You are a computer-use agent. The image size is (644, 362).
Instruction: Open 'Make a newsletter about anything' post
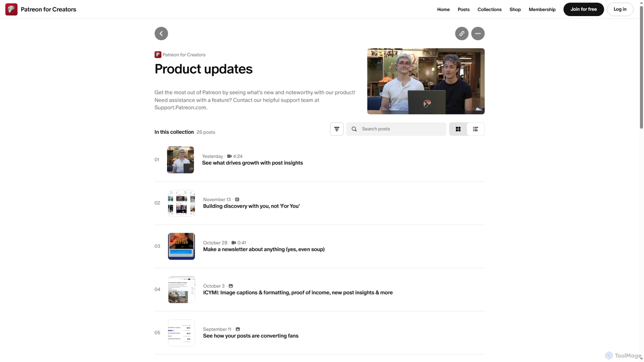[264, 249]
